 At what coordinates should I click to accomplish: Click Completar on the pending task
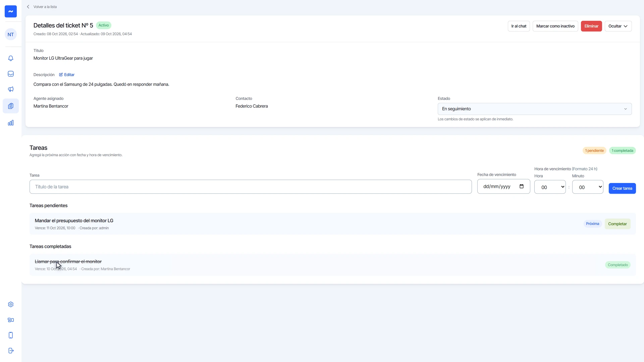(x=618, y=224)
